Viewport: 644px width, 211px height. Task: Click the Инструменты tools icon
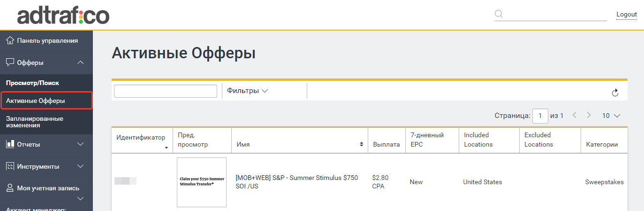click(10, 166)
